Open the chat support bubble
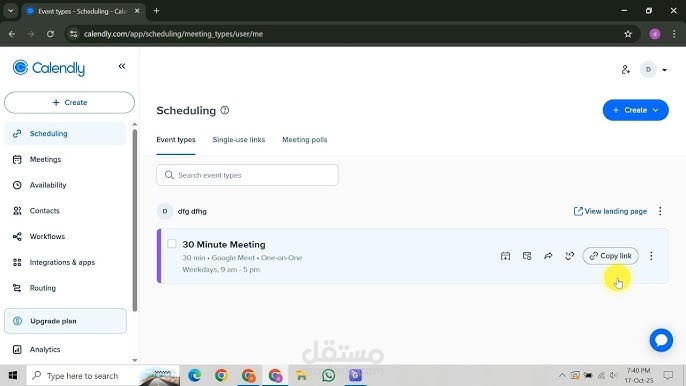Viewport: 686px width, 386px height. [661, 340]
